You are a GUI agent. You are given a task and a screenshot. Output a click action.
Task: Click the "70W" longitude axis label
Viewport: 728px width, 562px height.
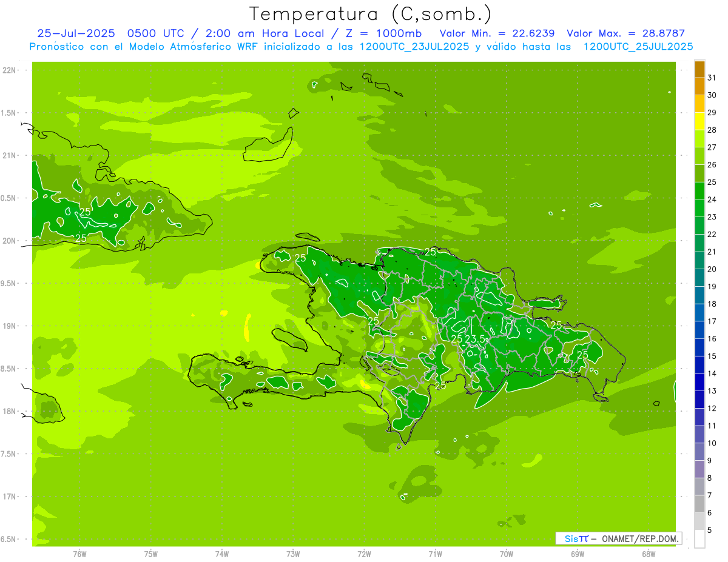tap(507, 554)
